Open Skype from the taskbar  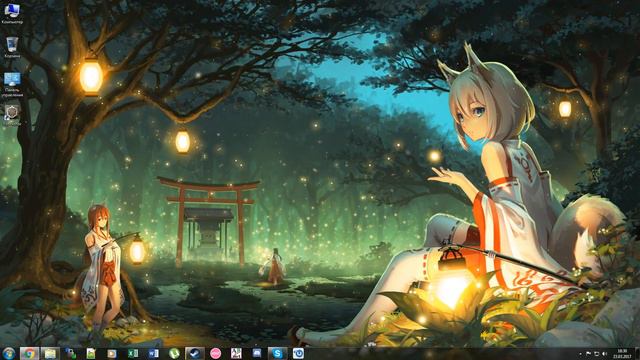[278, 353]
